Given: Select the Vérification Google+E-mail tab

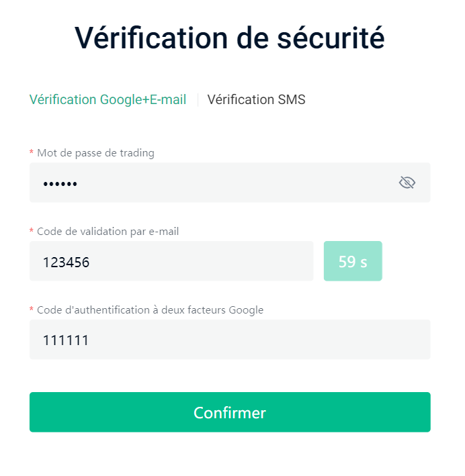Looking at the screenshot, I should (x=108, y=100).
